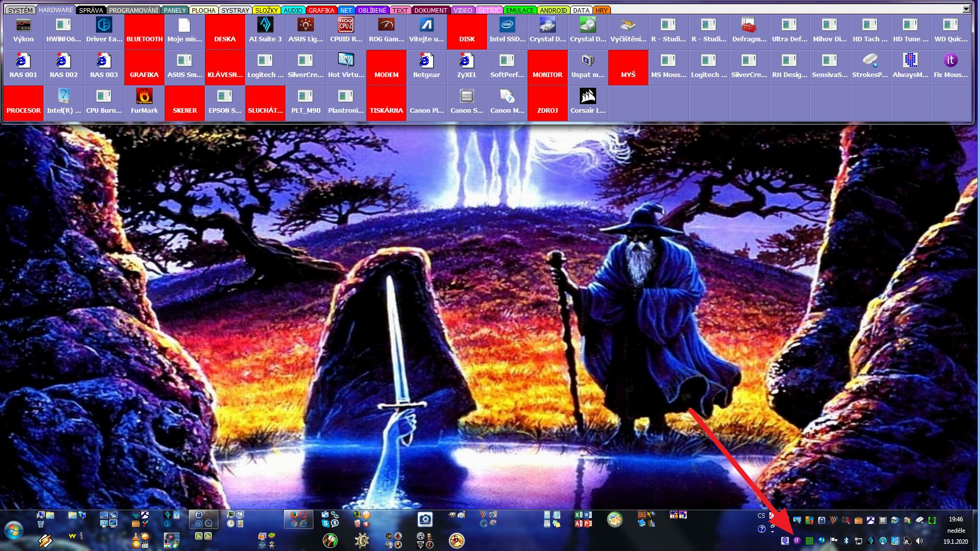The image size is (980, 551).
Task: Click the red MODEM category tile
Action: tap(386, 67)
